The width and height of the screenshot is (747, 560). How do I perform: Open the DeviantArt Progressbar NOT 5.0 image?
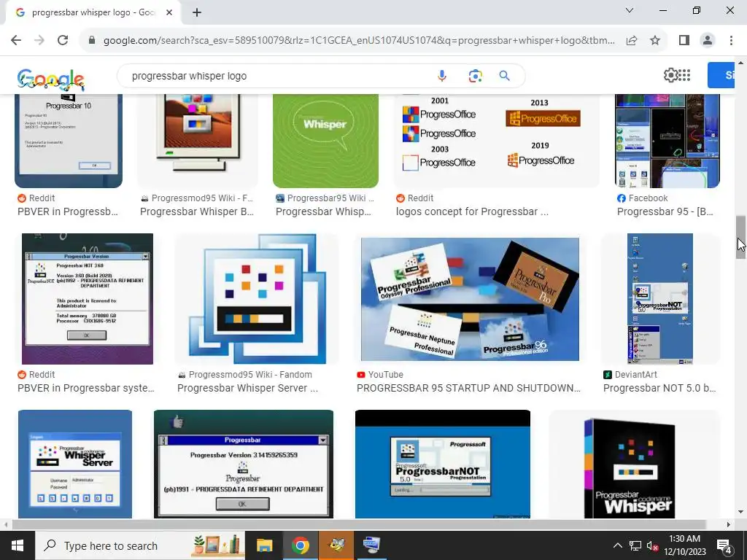tap(660, 299)
